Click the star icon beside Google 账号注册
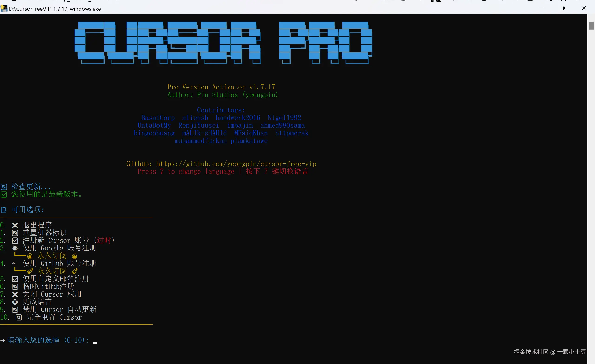 point(15,248)
